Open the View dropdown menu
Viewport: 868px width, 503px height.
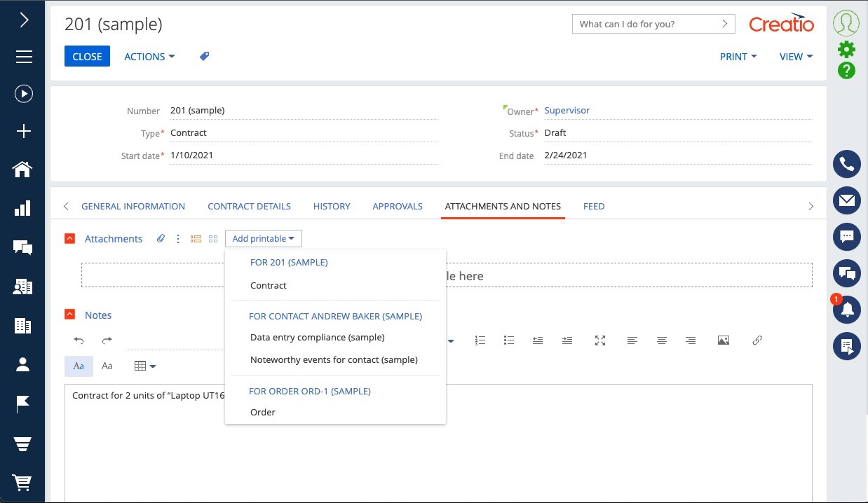coord(796,57)
